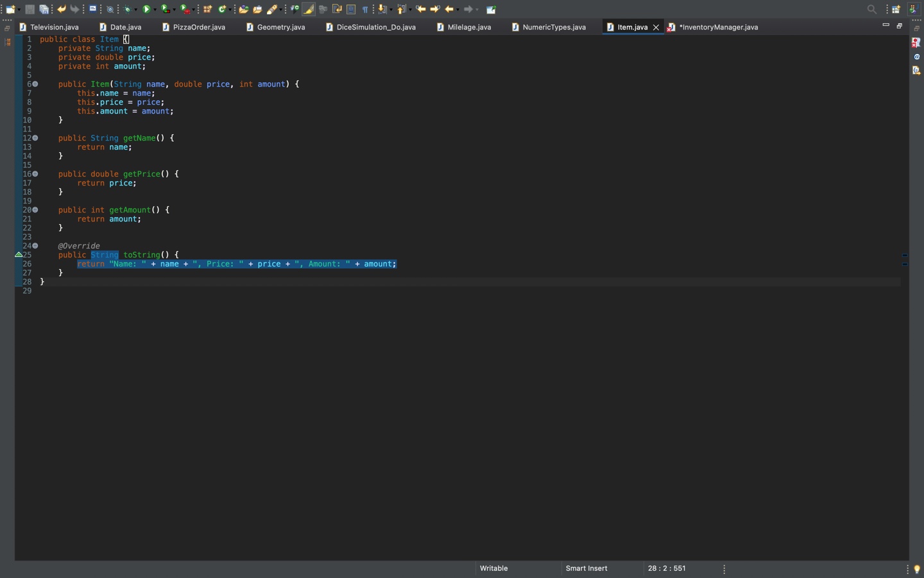
Task: Close the Item.java editor tab
Action: coord(656,27)
